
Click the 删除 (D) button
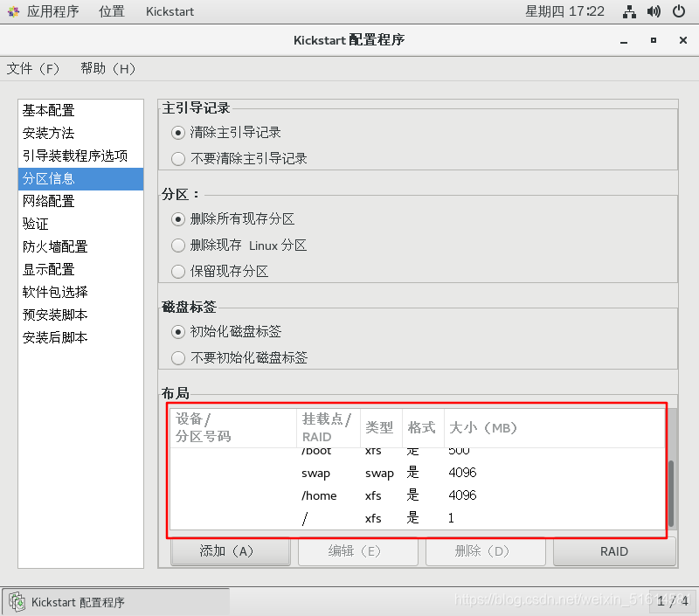click(x=486, y=551)
